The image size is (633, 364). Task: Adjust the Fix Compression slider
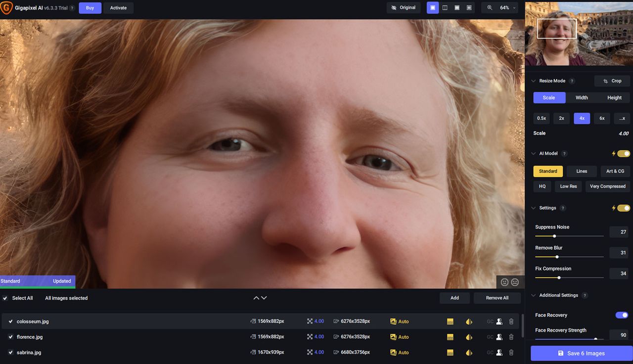(569, 277)
